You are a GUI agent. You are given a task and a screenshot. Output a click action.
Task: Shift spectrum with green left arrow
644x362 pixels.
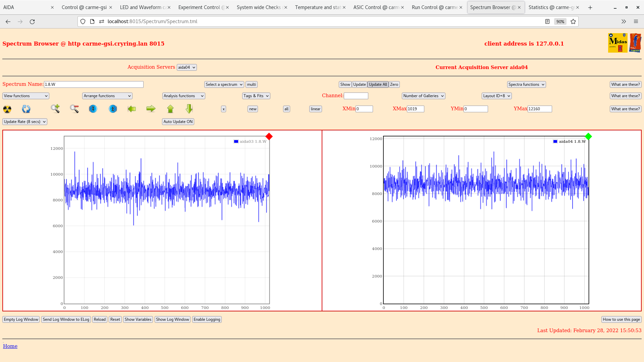pos(132,109)
